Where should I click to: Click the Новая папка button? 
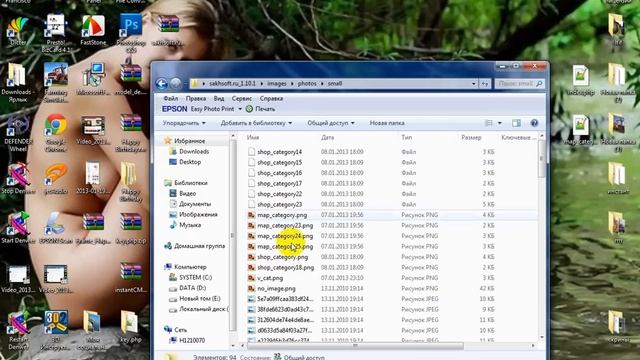tap(387, 123)
